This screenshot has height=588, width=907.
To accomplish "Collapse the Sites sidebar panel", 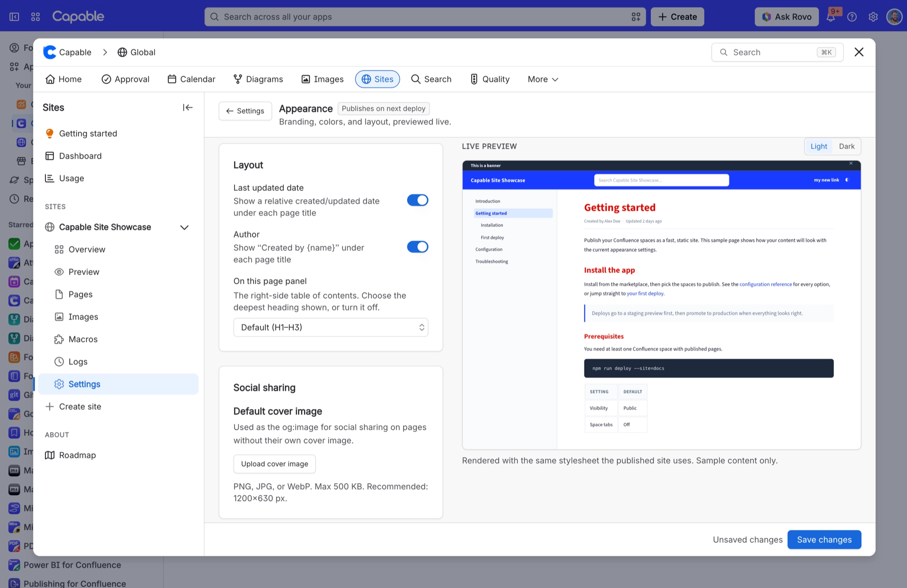I will click(x=188, y=107).
